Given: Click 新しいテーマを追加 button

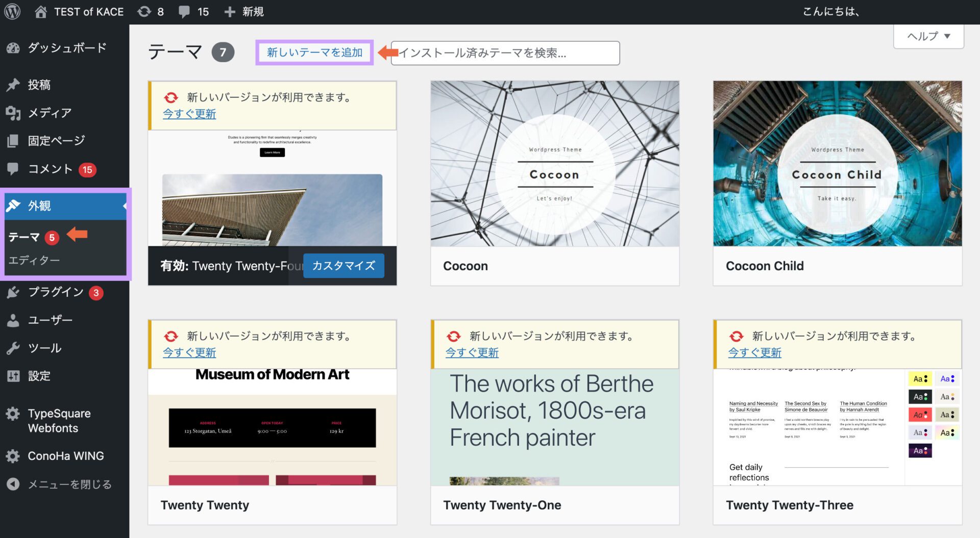Looking at the screenshot, I should [314, 53].
